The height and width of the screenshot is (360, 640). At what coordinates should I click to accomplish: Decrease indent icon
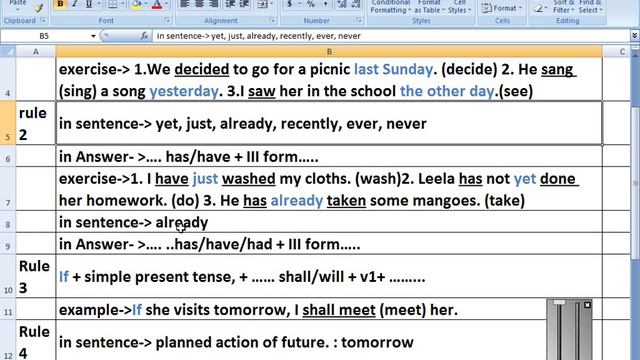point(230,4)
